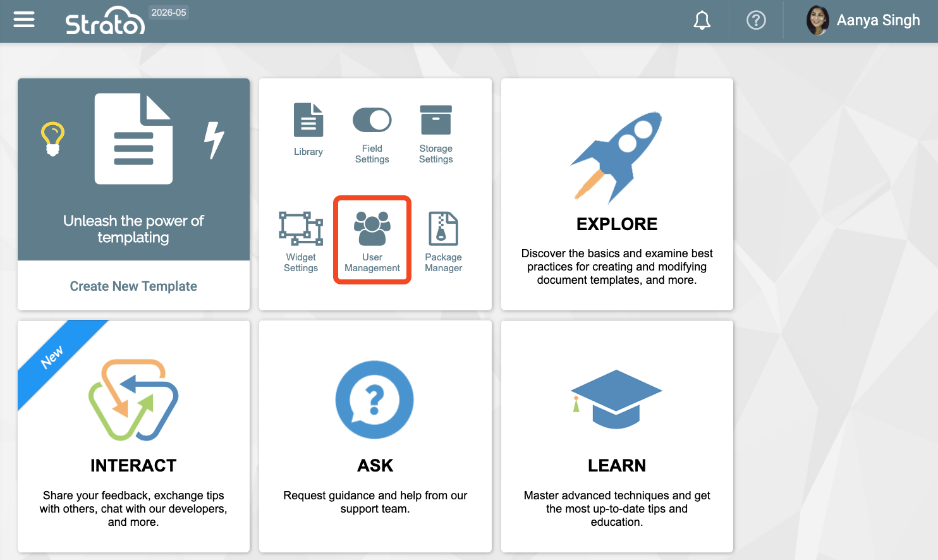Click Create New Template link
Image resolution: width=938 pixels, height=560 pixels.
(133, 286)
